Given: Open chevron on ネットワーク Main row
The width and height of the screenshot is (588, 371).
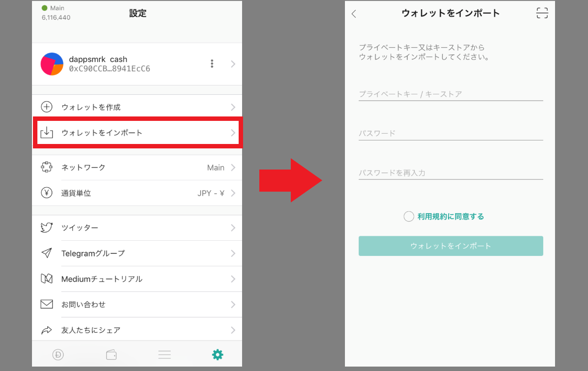Looking at the screenshot, I should click(x=233, y=168).
